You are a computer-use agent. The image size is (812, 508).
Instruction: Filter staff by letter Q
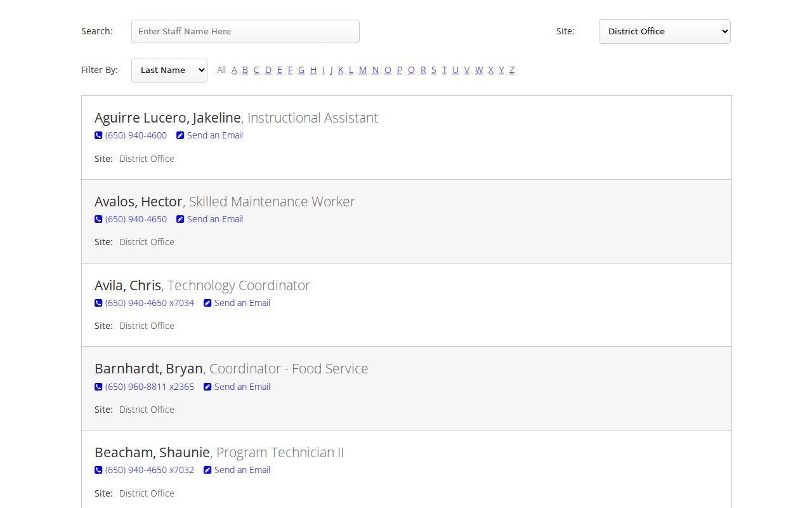click(x=411, y=70)
